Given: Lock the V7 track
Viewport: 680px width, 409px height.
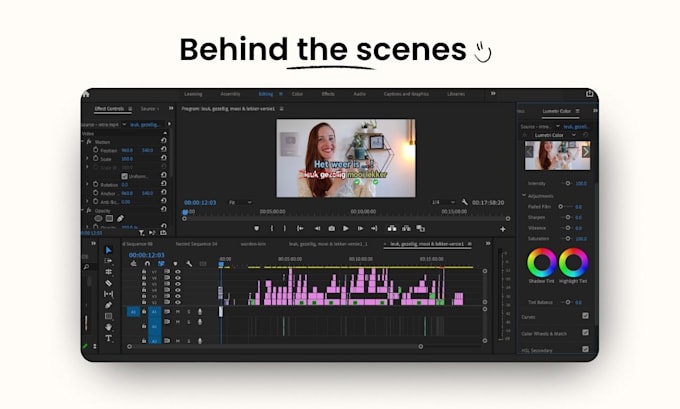Looking at the screenshot, I should [x=144, y=272].
